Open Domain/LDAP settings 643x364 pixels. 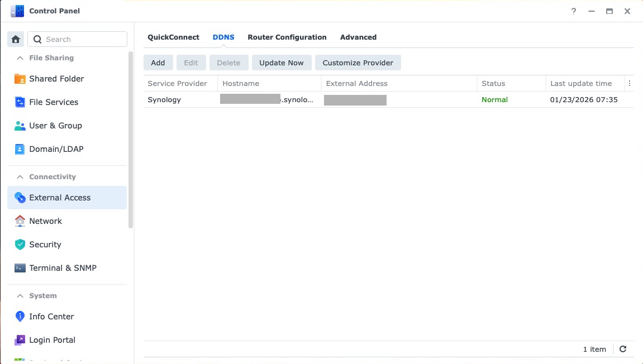(56, 149)
